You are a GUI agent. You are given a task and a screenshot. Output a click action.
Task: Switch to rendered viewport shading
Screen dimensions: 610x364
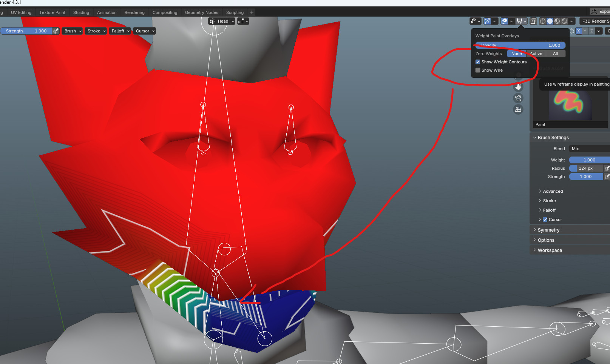tap(564, 21)
